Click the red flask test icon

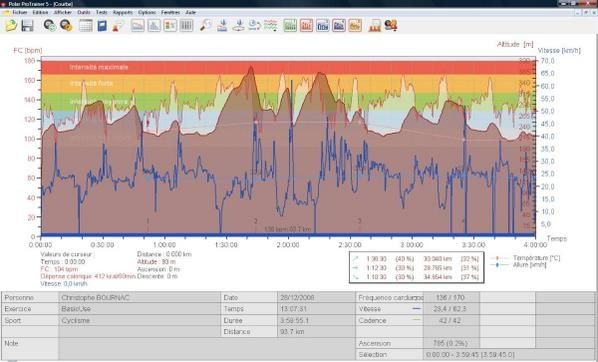[x=118, y=26]
